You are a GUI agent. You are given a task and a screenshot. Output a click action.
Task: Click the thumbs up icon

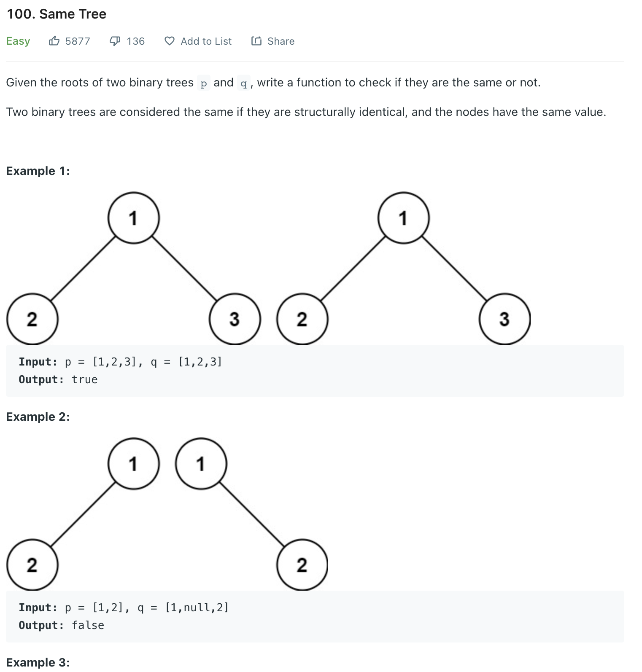(x=55, y=41)
